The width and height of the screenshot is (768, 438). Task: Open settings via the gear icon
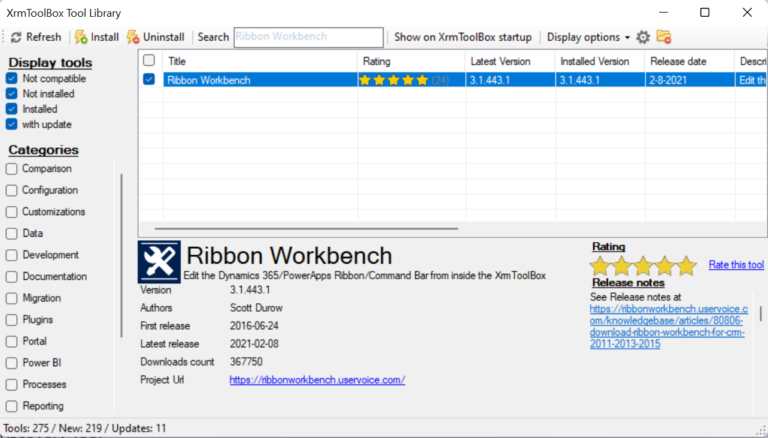click(x=643, y=37)
